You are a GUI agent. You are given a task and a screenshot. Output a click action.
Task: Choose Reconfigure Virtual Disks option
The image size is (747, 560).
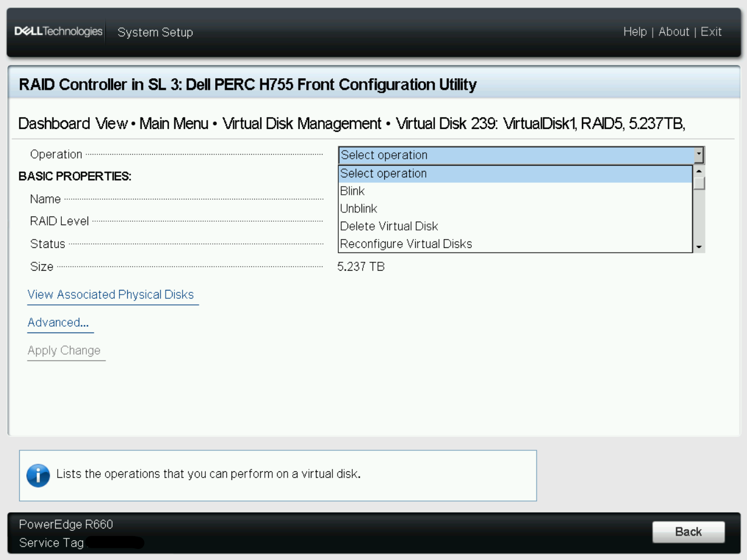click(515, 244)
